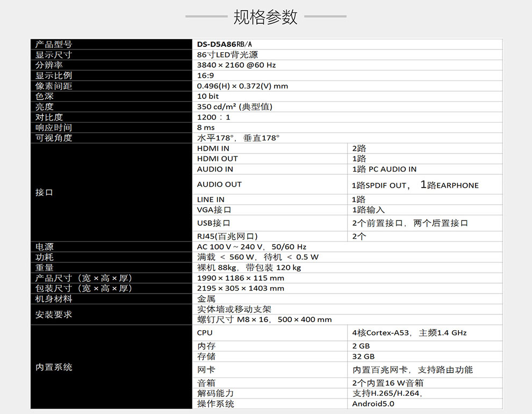Click the 1路输入 value
This screenshot has height=414, width=532.
coord(369,210)
